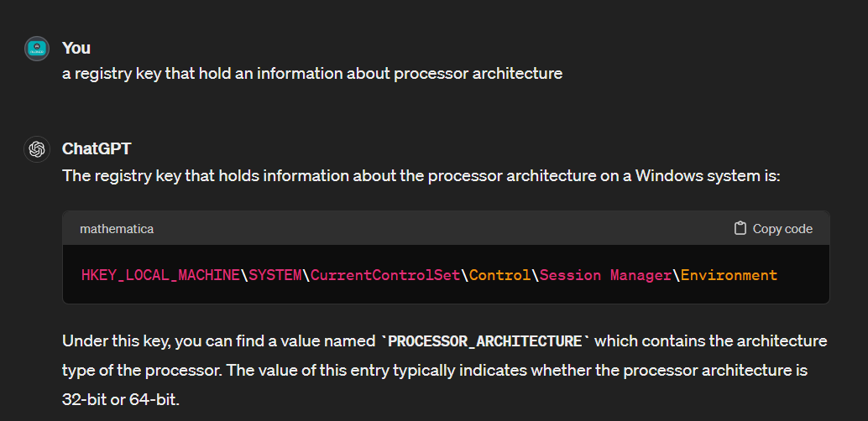Click the response's opening sentence about Windows
Viewport: 868px width, 421px height.
point(421,176)
